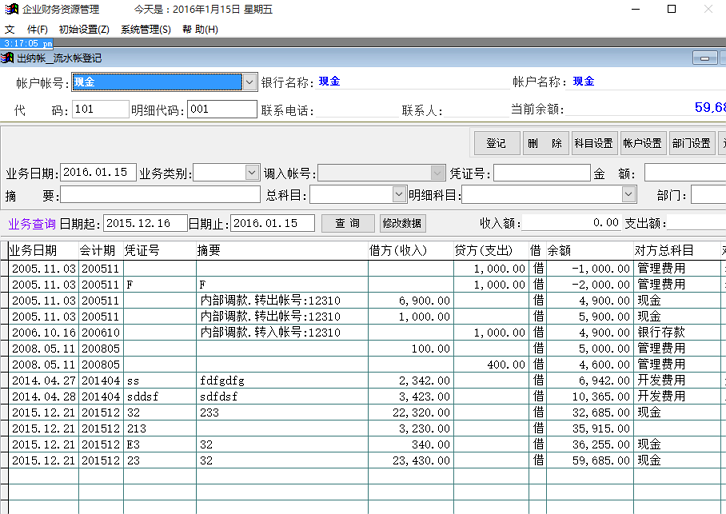
Task: Focus the 明细代码 field containing 001
Action: click(222, 109)
